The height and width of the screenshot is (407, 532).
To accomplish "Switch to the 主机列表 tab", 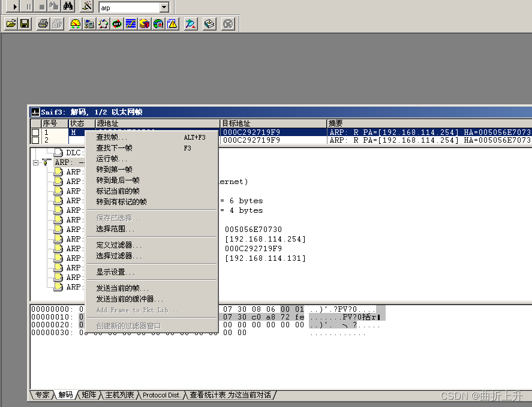I will click(119, 395).
